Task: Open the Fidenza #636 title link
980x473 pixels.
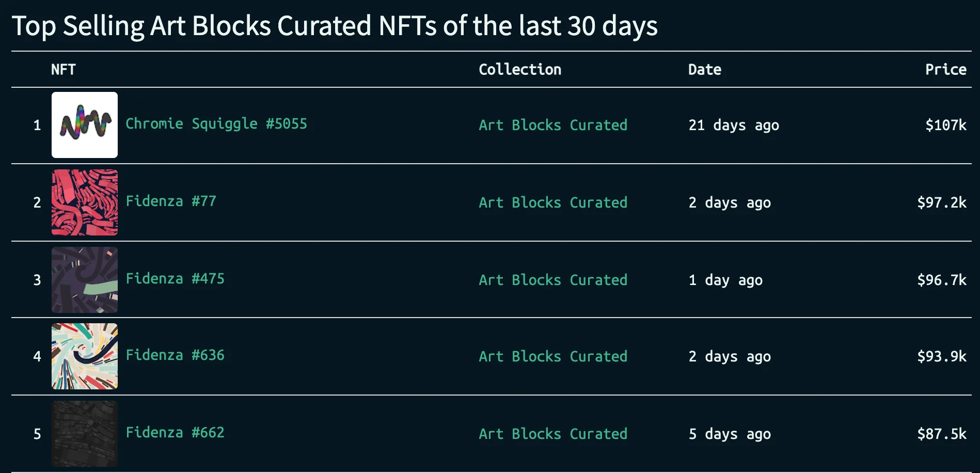Action: [175, 355]
